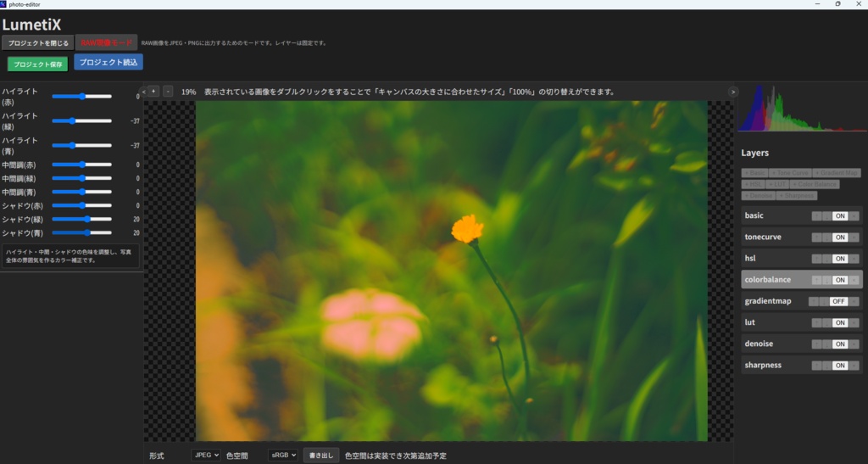Move the lut layer down

point(826,323)
